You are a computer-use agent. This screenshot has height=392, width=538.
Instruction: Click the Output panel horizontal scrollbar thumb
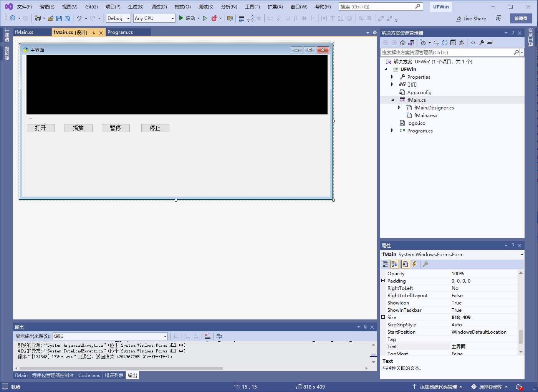click(121, 368)
